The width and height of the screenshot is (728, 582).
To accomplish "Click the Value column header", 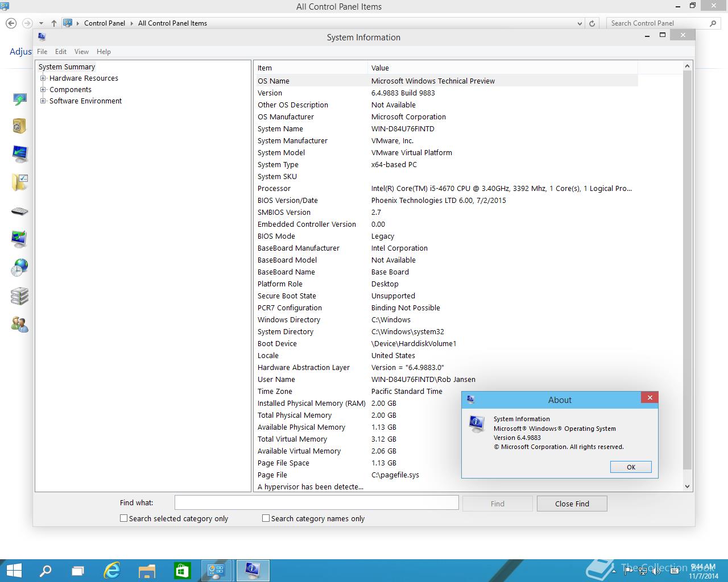I will [503, 68].
